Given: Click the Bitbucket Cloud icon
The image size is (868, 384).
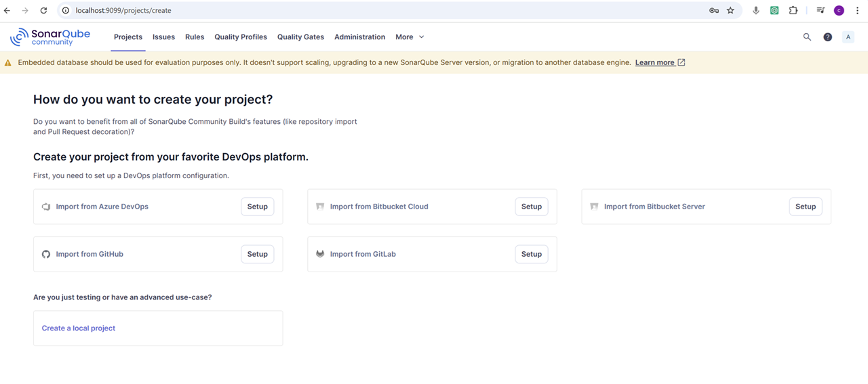Looking at the screenshot, I should (320, 207).
